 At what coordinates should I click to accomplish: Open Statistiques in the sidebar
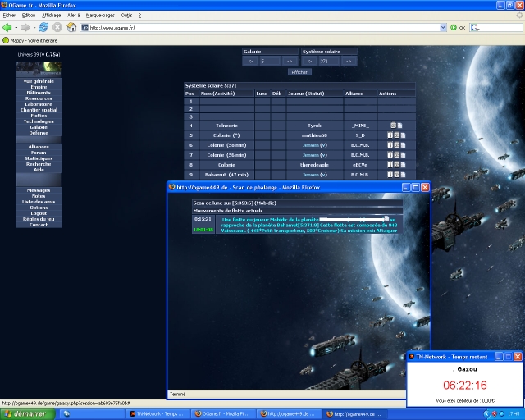pyautogui.click(x=39, y=158)
